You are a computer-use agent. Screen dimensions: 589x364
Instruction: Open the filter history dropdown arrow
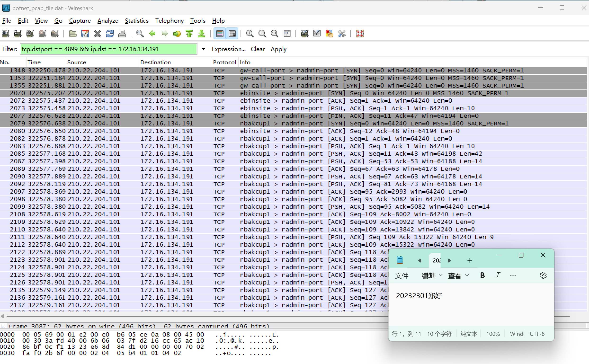click(203, 49)
